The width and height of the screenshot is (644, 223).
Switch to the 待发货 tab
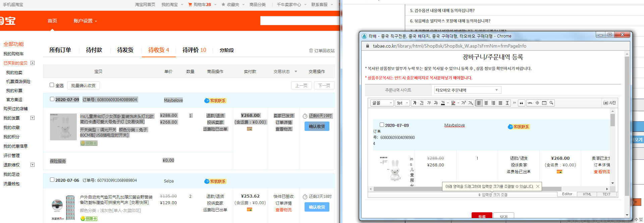pyautogui.click(x=125, y=50)
